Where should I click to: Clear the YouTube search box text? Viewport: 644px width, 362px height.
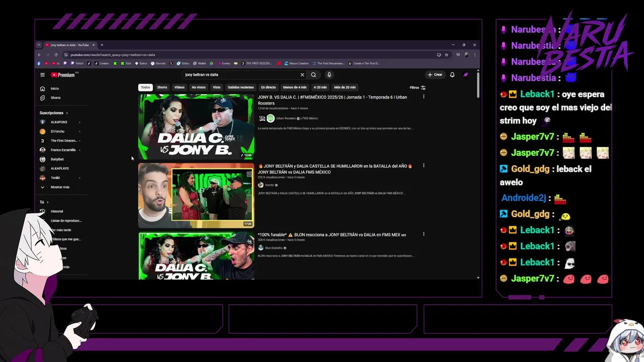pos(302,75)
